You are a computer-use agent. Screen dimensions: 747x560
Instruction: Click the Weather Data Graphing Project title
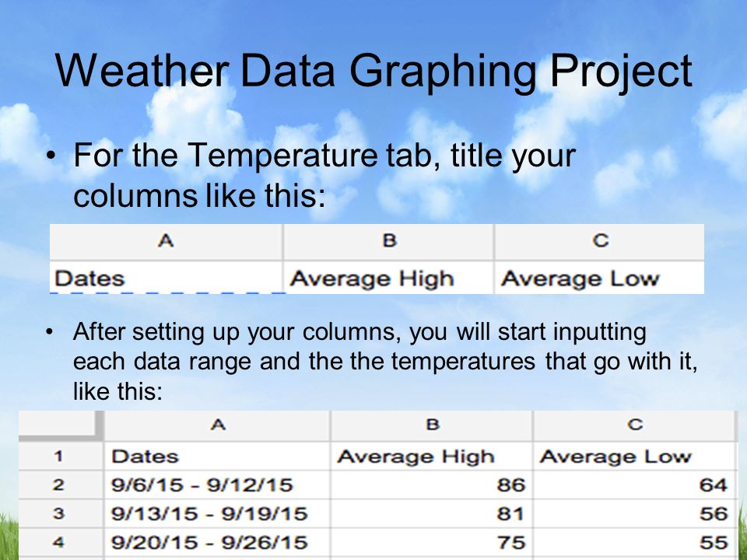[x=373, y=72]
